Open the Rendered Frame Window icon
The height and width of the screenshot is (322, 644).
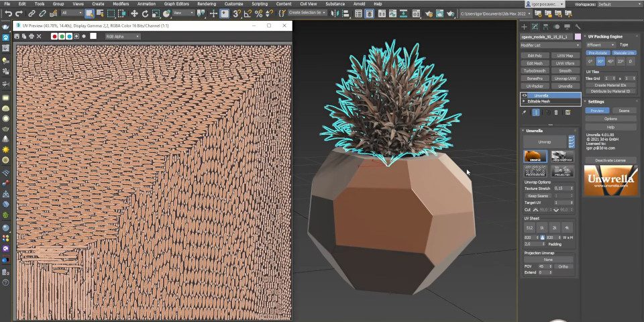[440, 13]
